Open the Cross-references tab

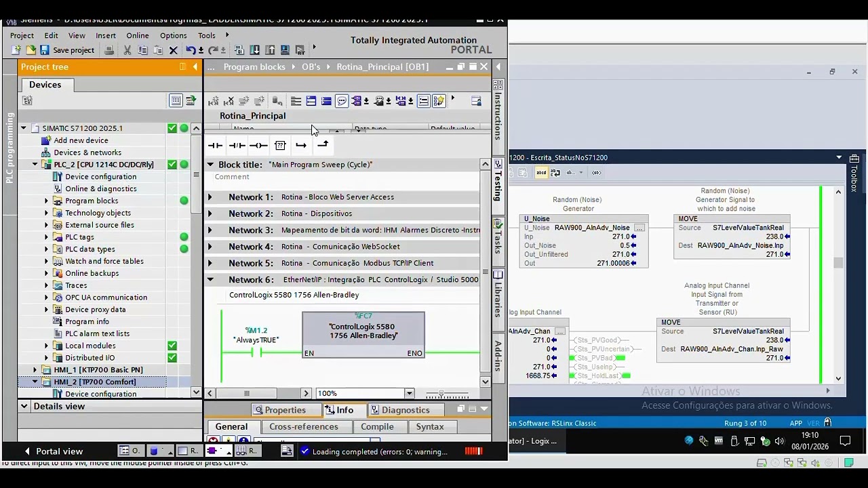point(303,427)
